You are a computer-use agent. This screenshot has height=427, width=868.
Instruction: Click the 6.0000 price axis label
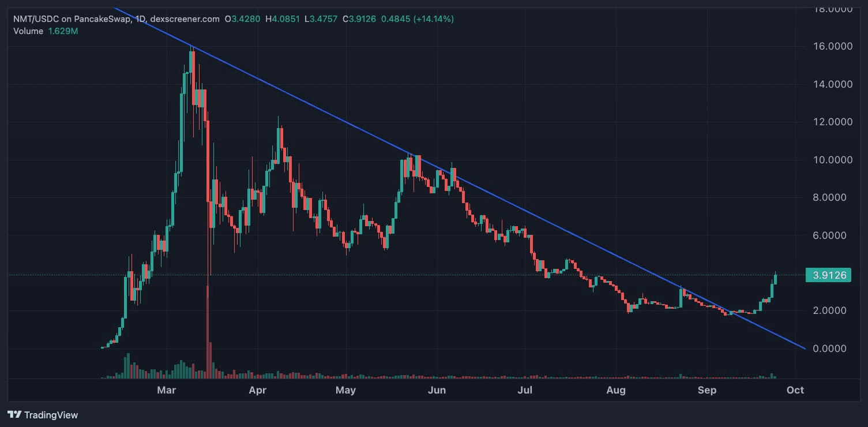pyautogui.click(x=829, y=235)
